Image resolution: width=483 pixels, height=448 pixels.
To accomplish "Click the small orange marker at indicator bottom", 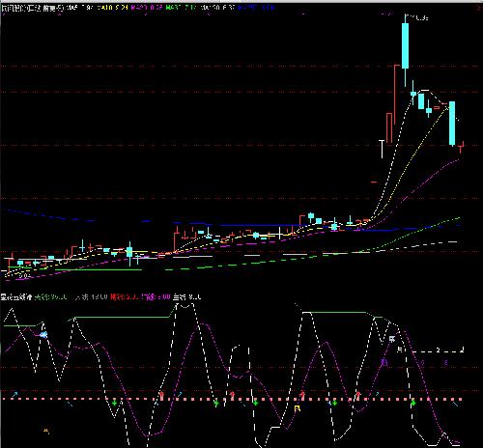I will click(x=46, y=430).
